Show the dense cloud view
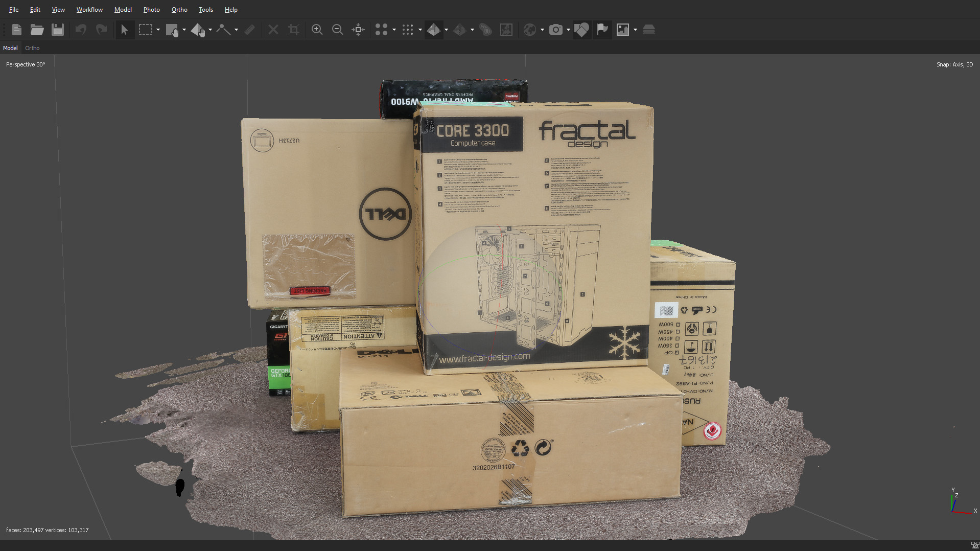The image size is (980, 551). [407, 30]
